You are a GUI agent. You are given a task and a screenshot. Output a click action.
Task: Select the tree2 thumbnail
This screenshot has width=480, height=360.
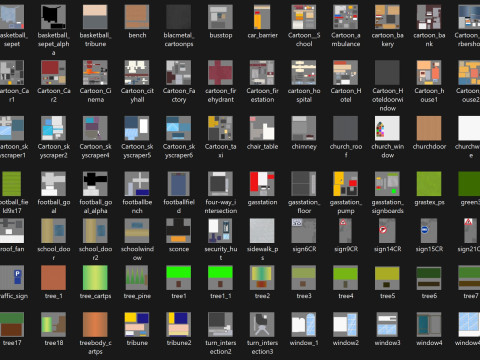click(262, 278)
